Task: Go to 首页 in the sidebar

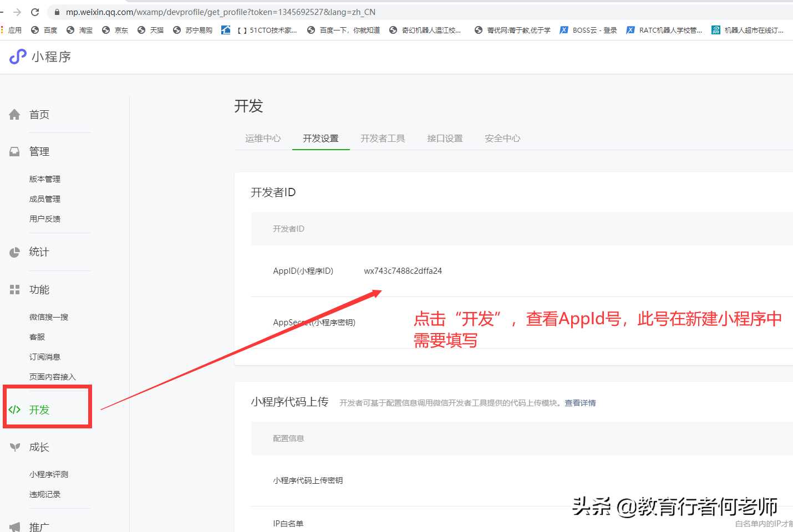Action: pos(39,115)
